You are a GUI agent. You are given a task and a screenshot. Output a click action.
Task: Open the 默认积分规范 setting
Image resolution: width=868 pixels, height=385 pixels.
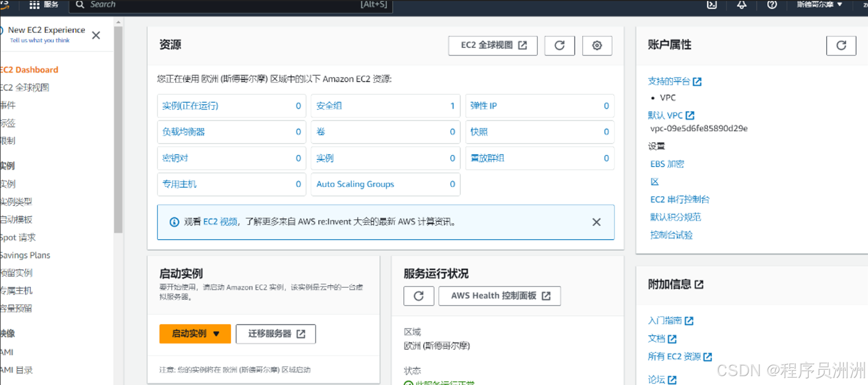click(676, 217)
